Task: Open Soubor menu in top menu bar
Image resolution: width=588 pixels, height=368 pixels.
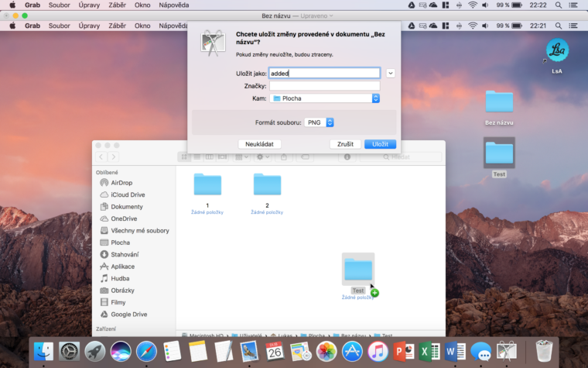Action: [60, 5]
